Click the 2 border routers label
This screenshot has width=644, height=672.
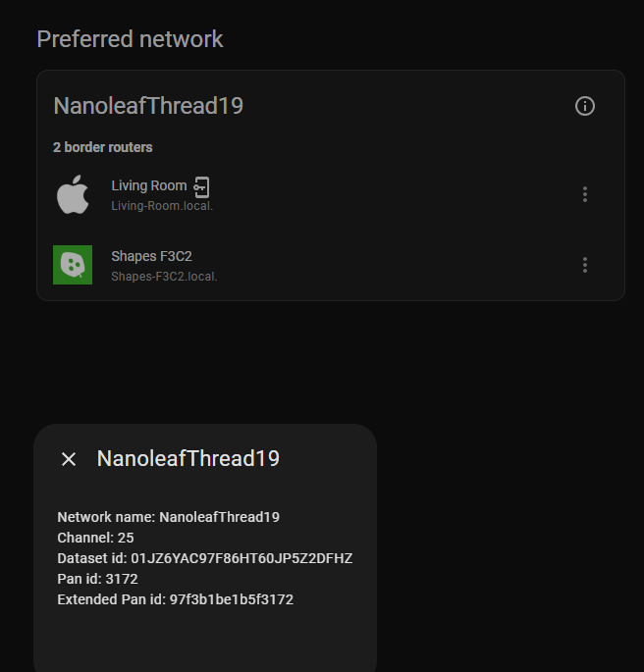click(x=103, y=147)
